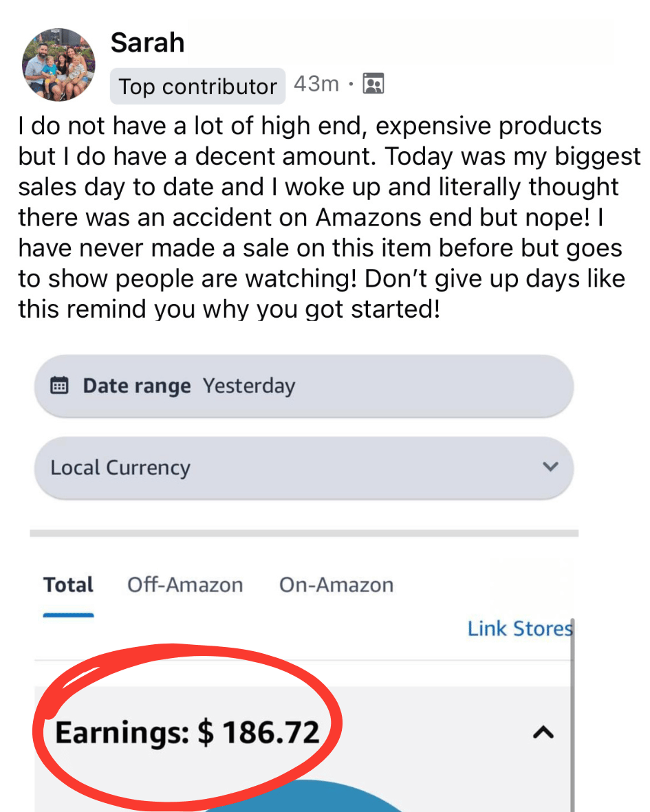
Task: Click the Earnings label text
Action: click(122, 733)
